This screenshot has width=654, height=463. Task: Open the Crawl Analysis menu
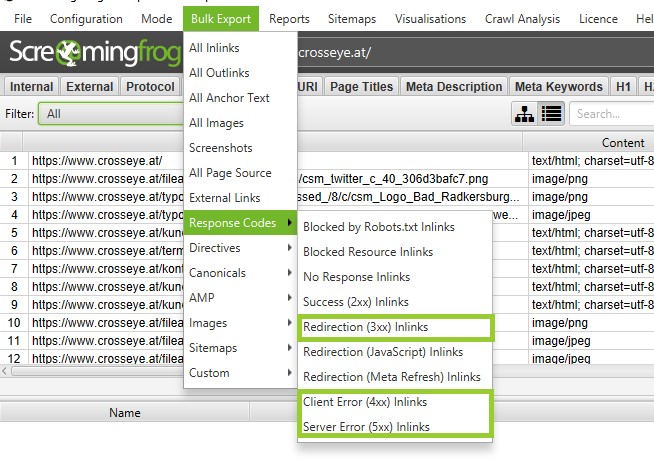pyautogui.click(x=522, y=19)
